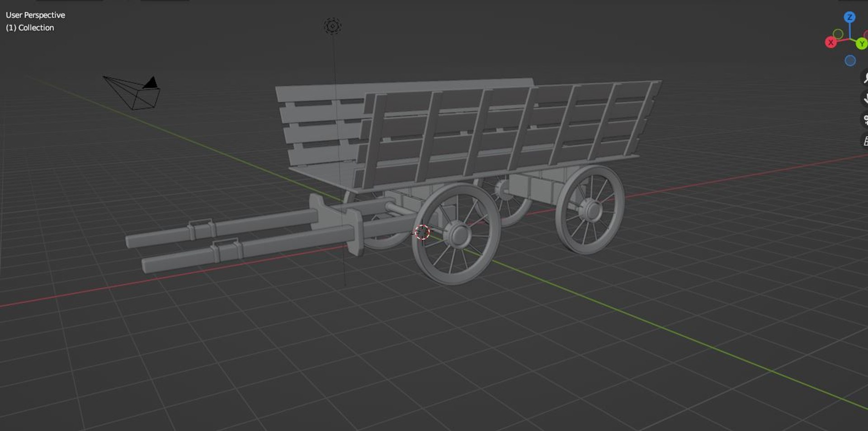Click the pan hand viewport button
This screenshot has height=431, width=868.
pyautogui.click(x=864, y=99)
